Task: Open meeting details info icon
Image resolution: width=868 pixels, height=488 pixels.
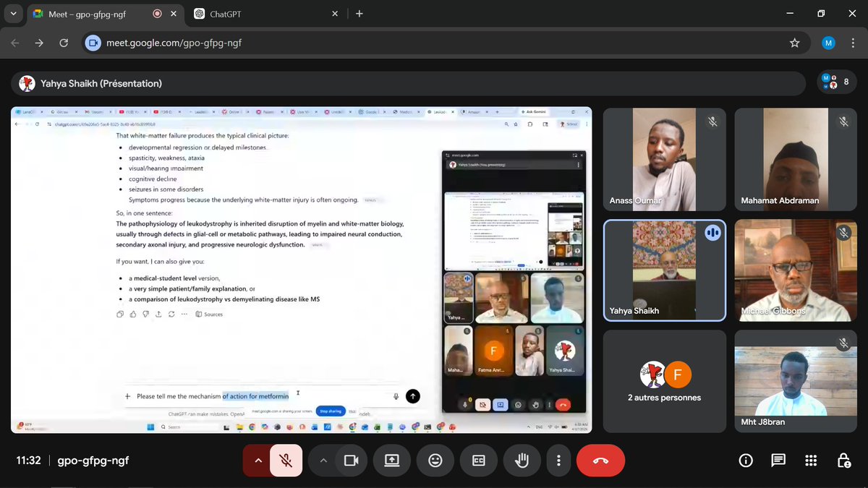Action: pyautogui.click(x=746, y=461)
